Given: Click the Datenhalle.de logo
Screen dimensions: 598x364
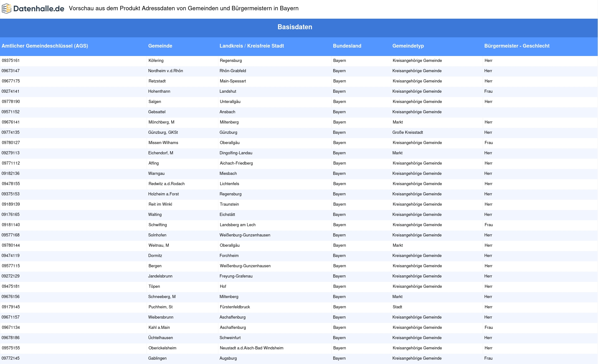Looking at the screenshot, I should click(x=33, y=9).
